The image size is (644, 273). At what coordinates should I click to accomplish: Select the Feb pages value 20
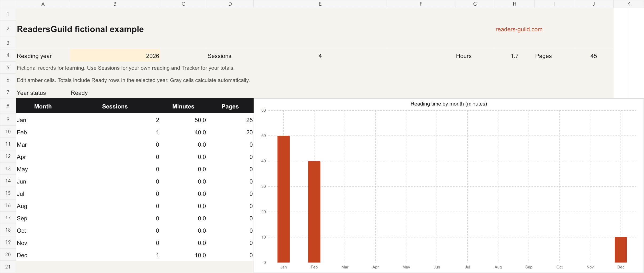(249, 132)
